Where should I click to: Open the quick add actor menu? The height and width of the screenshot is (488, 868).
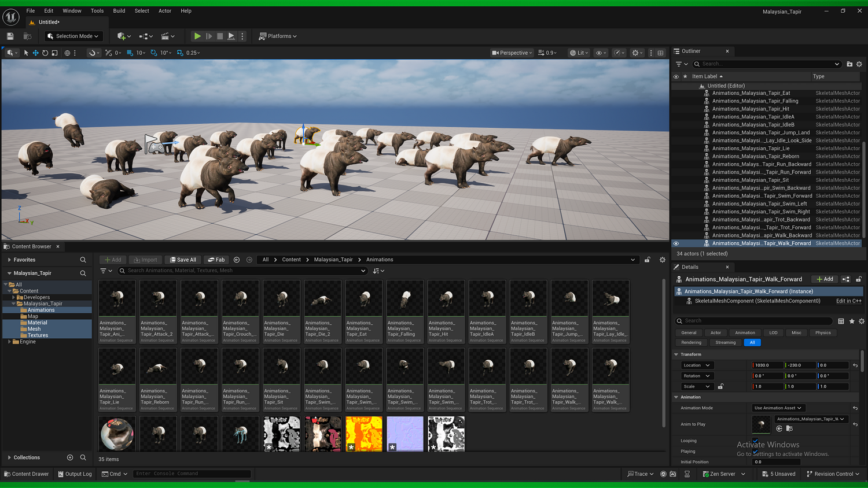124,36
